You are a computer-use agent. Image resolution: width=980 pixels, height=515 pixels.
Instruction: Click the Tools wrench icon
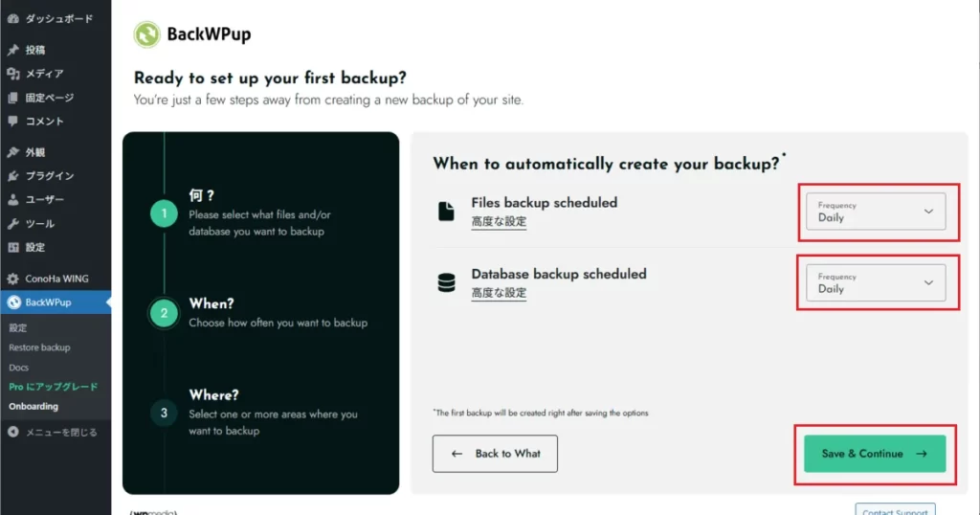tap(13, 224)
